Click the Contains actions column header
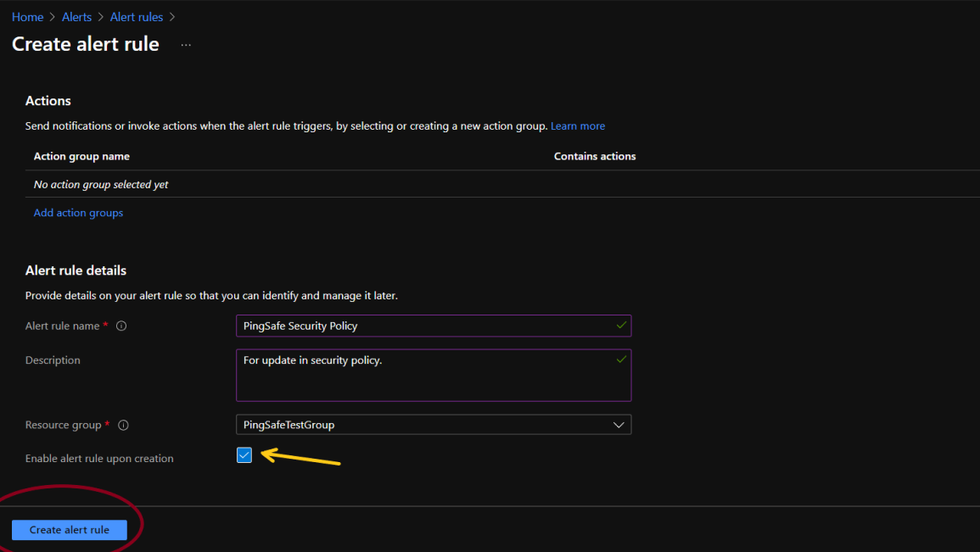This screenshot has width=980, height=552. click(595, 156)
